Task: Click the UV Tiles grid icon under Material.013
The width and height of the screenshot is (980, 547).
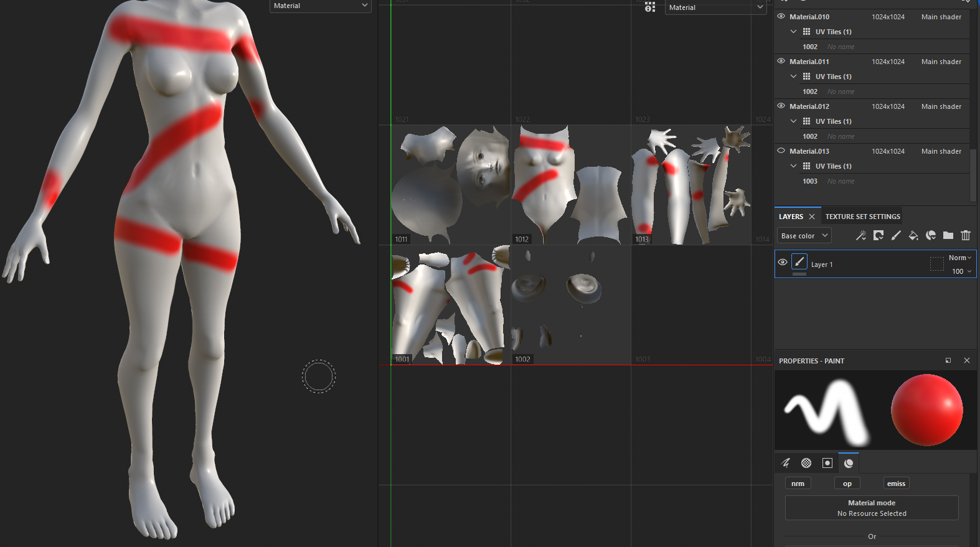Action: [x=806, y=166]
